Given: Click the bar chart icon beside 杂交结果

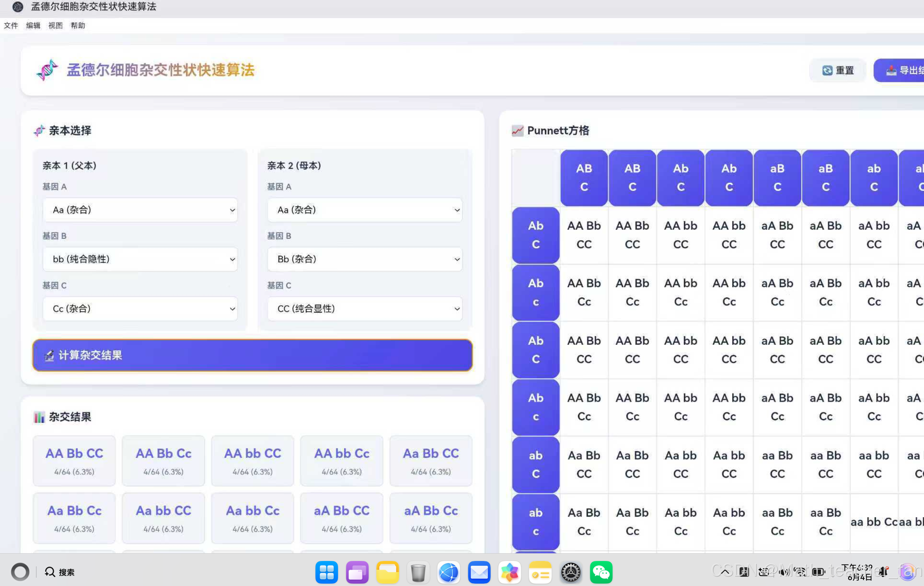Looking at the screenshot, I should coord(39,417).
